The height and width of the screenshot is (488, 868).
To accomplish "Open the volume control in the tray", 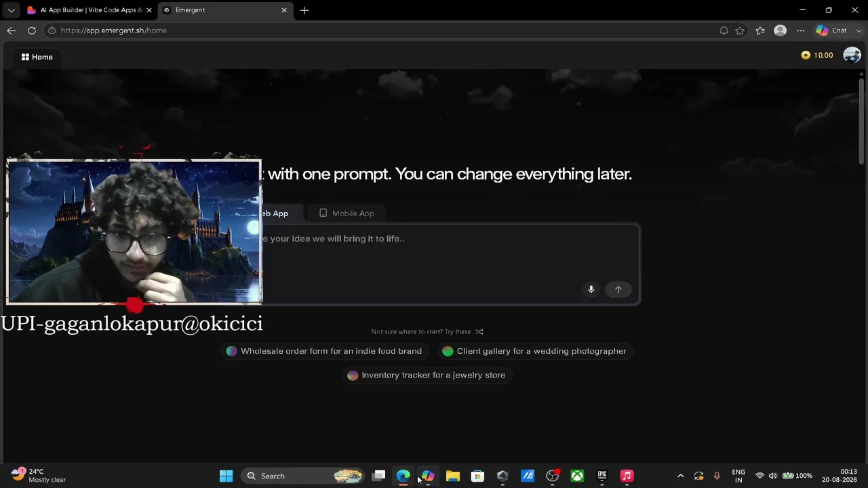I will point(772,476).
